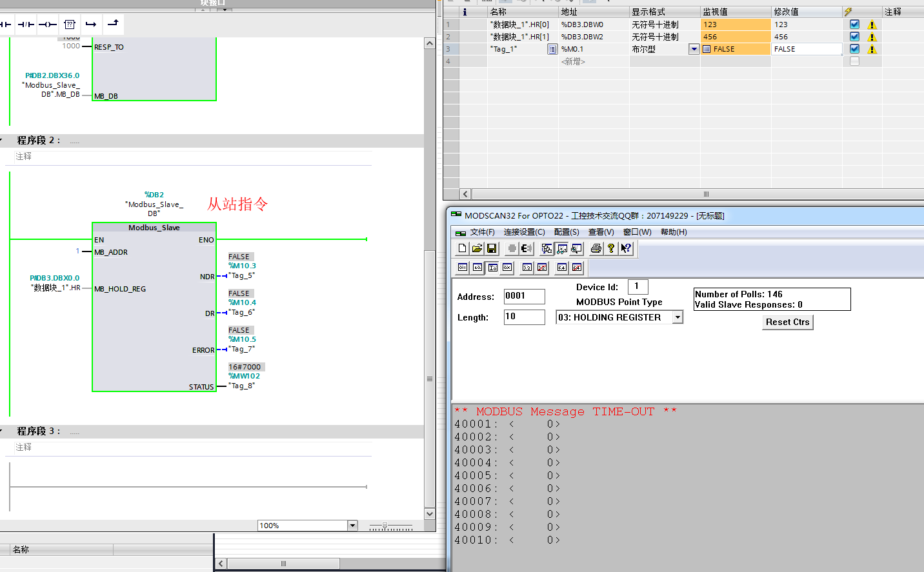The width and height of the screenshot is (924, 572).
Task: Click the normally closed contact icon
Action: coord(26,25)
